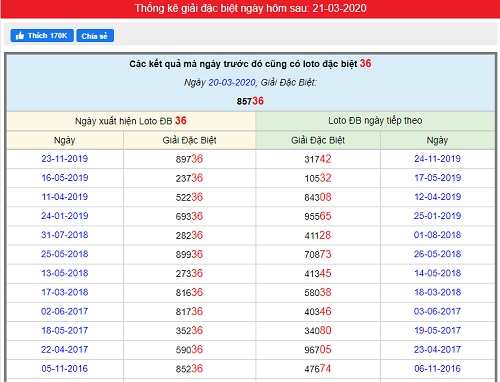500x382 pixels.
Task: Select next-day prize value 41345
Action: click(x=318, y=273)
